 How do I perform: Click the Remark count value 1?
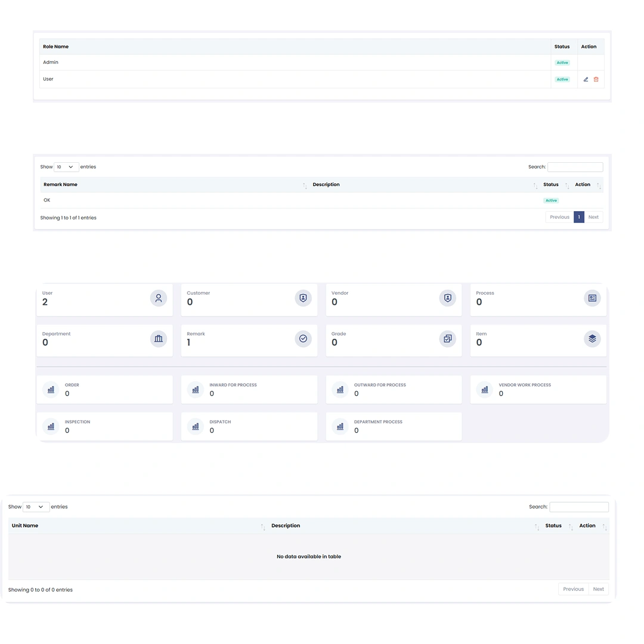188,342
